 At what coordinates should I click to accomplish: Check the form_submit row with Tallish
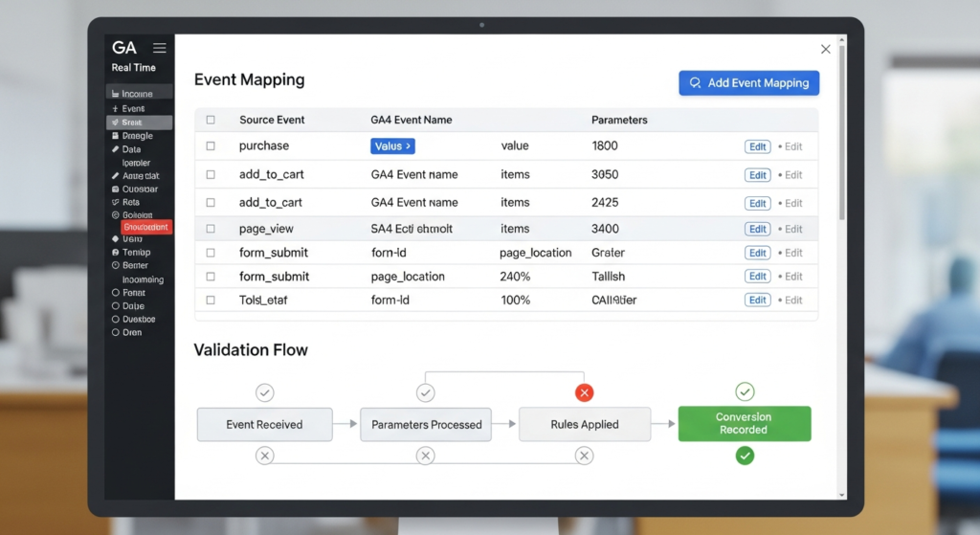coord(211,277)
